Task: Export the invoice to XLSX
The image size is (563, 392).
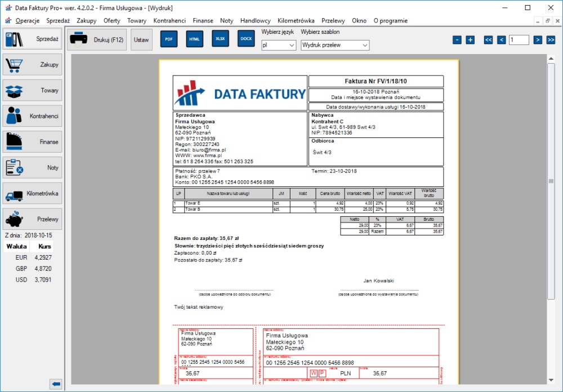Action: pos(221,39)
